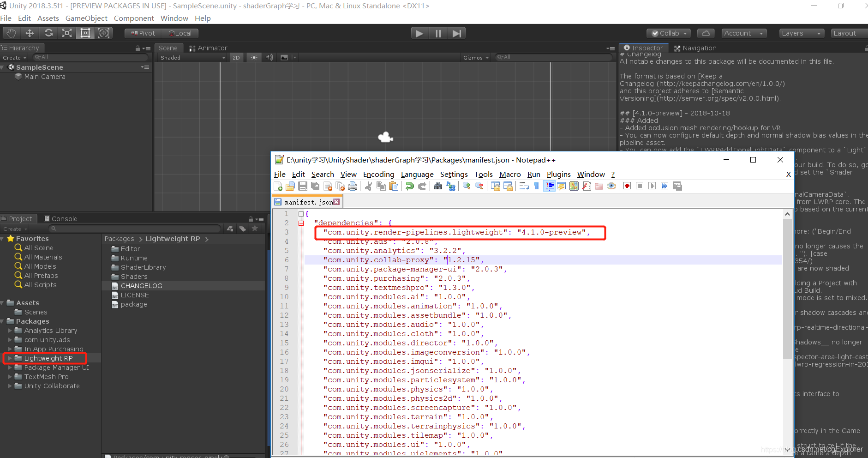Click Redo arrow in Notepad++ toolbar
This screenshot has width=868, height=458.
pos(422,186)
